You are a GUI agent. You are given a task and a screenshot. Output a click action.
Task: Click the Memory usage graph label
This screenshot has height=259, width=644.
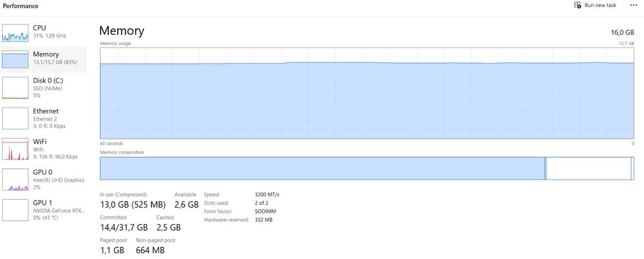point(115,43)
